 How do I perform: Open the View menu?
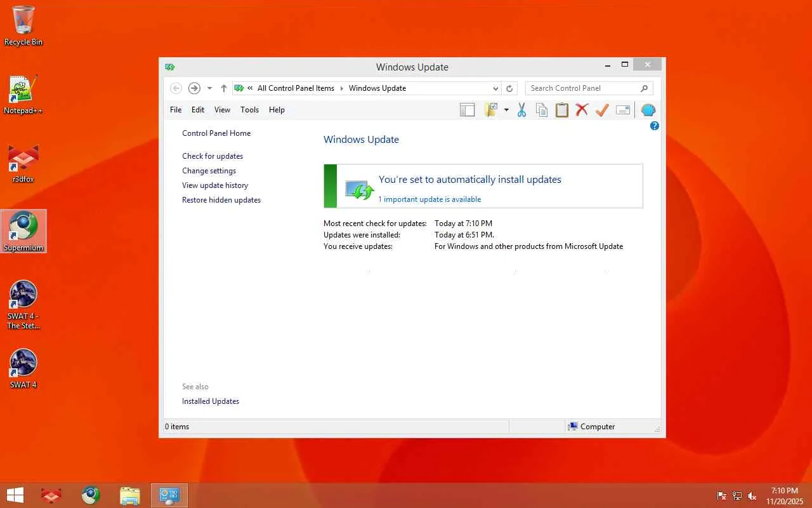pyautogui.click(x=222, y=110)
